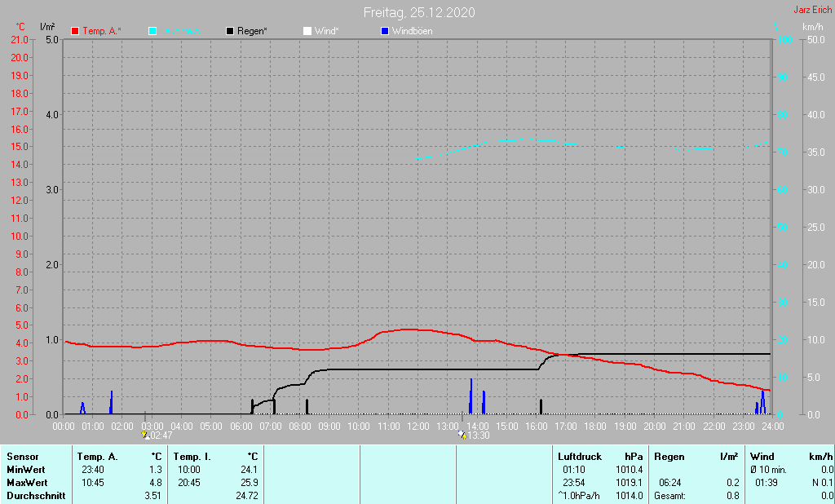Click the 'Regen' column header in the table

[x=669, y=457]
